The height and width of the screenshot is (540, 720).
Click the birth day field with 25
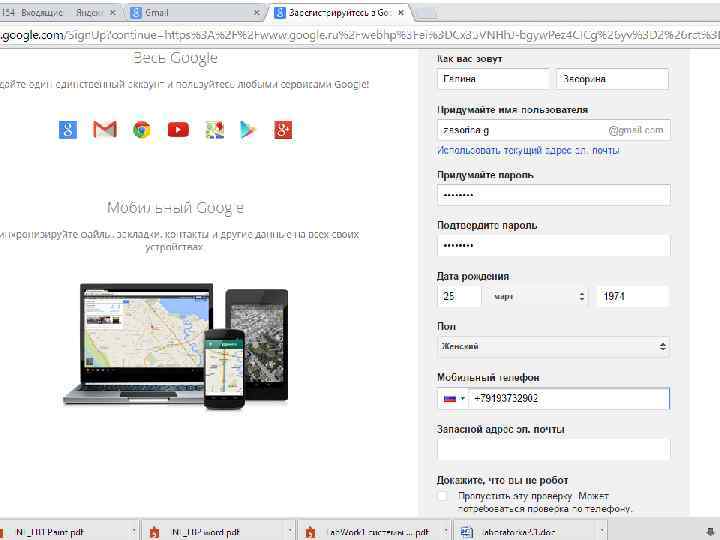pyautogui.click(x=459, y=297)
